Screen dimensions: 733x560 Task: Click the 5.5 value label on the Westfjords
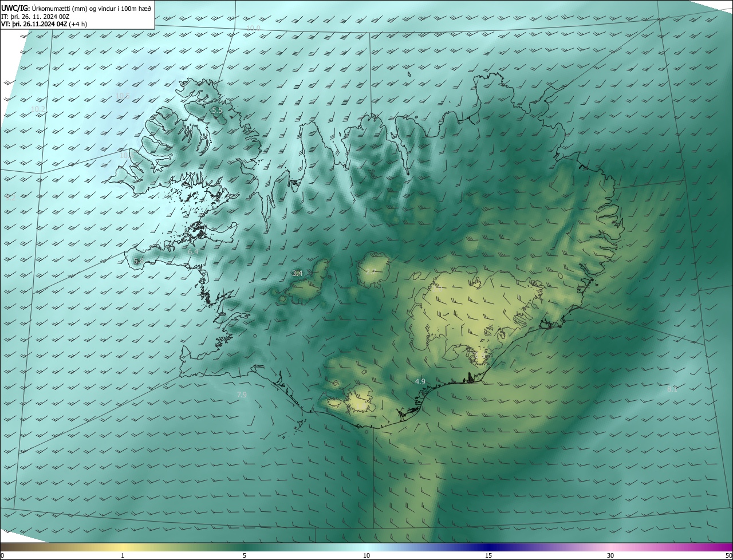point(217,110)
